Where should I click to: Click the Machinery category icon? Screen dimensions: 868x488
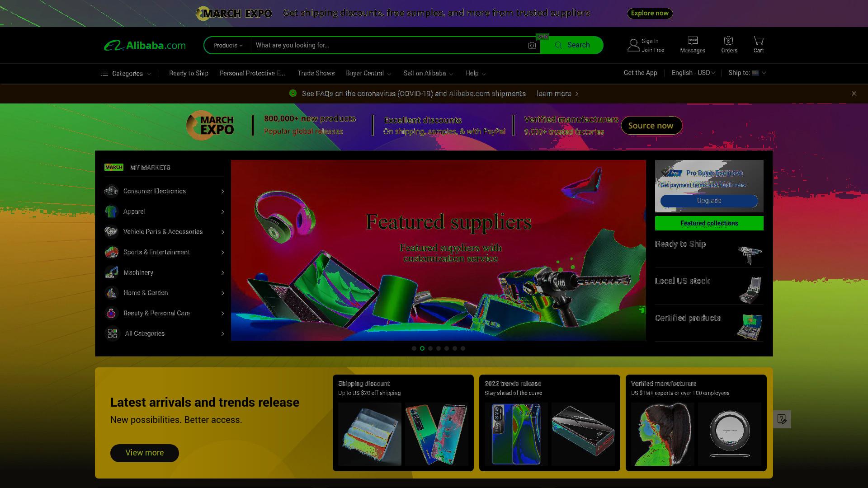point(111,272)
